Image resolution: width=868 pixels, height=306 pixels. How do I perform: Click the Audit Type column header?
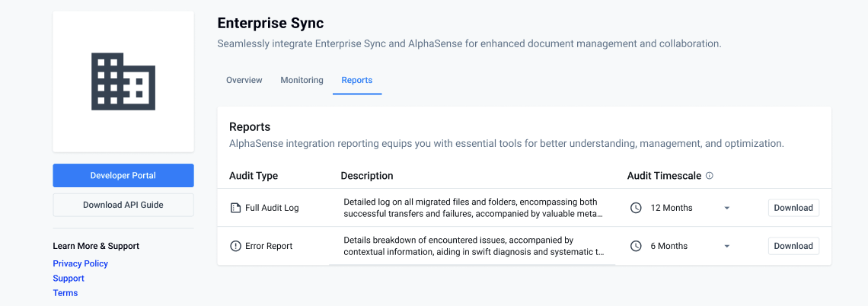pos(254,176)
